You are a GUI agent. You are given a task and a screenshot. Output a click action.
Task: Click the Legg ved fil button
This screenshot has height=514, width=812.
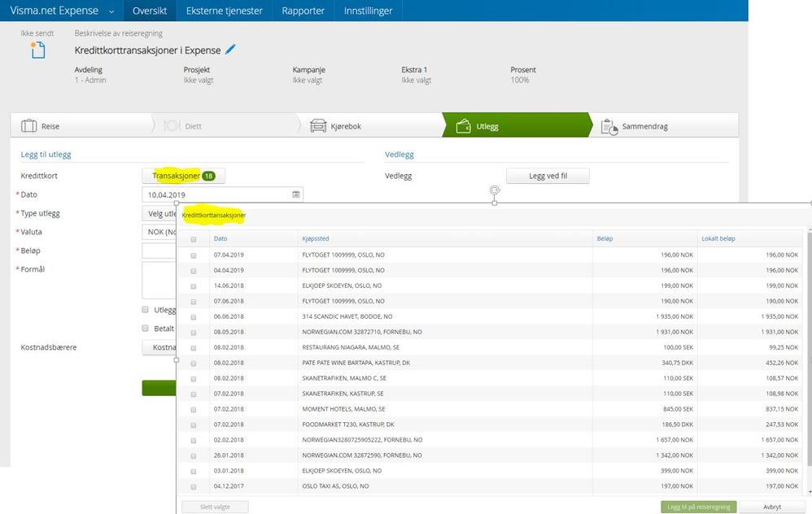click(x=548, y=176)
